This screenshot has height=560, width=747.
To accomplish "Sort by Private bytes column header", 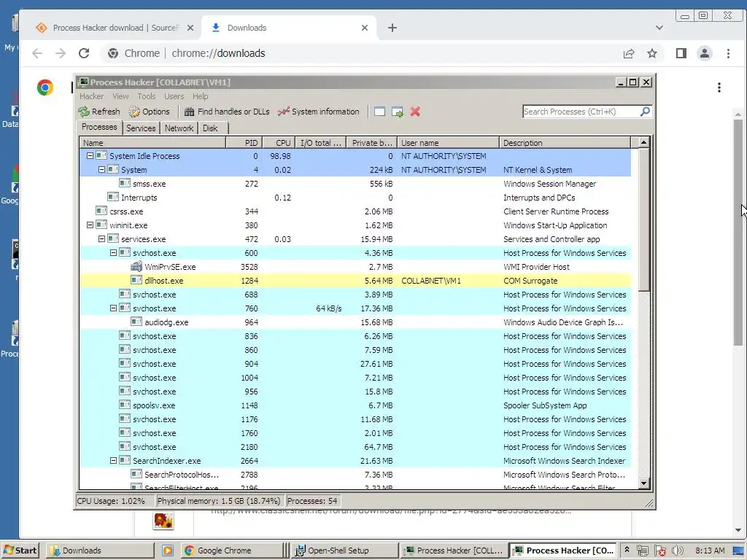I will coord(371,143).
